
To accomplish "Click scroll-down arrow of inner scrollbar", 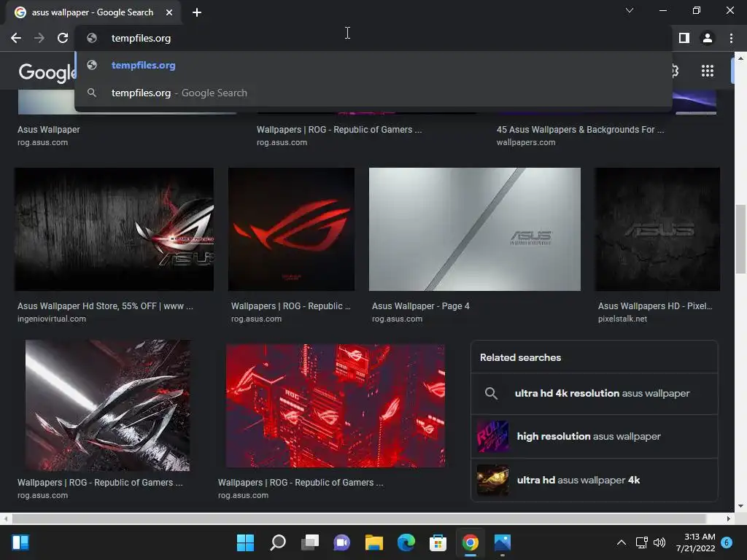I will (x=740, y=506).
